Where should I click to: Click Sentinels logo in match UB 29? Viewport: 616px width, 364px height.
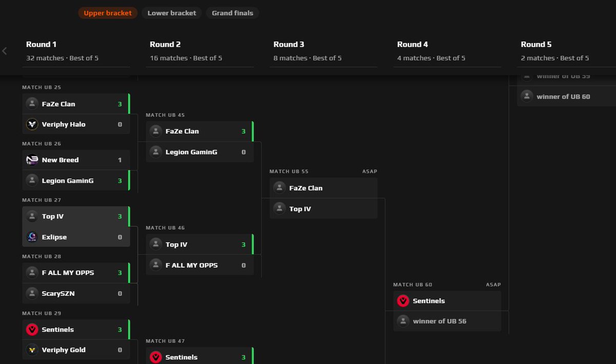pyautogui.click(x=32, y=330)
